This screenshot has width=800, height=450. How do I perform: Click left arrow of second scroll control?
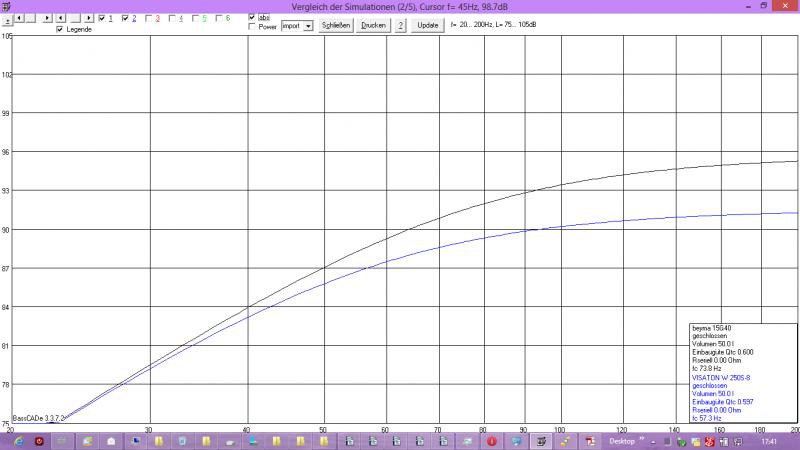(x=61, y=18)
